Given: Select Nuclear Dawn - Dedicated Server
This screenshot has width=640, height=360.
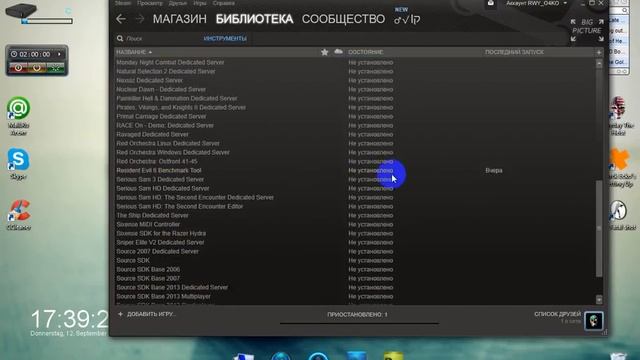Looking at the screenshot, I should [161, 89].
